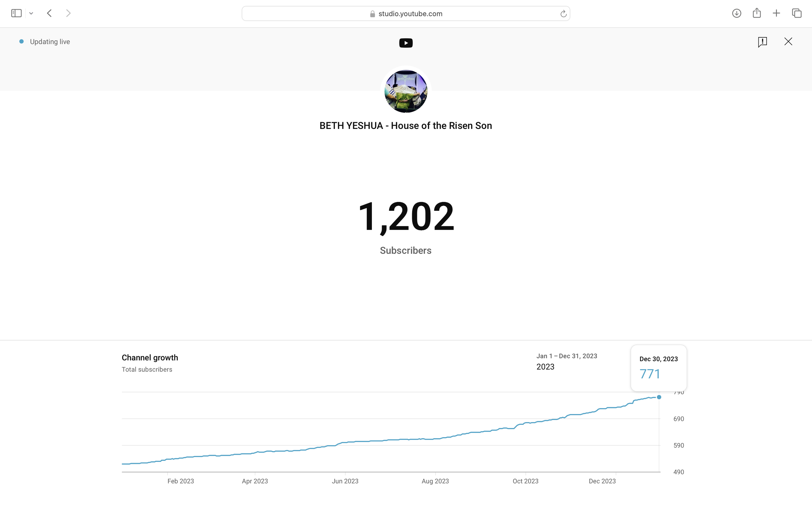Click the Share icon in the toolbar
The width and height of the screenshot is (812, 507).
756,13
